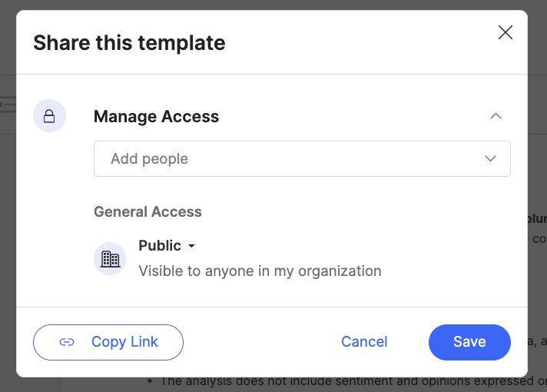Click the Share this template title
The image size is (547, 392).
(x=129, y=43)
